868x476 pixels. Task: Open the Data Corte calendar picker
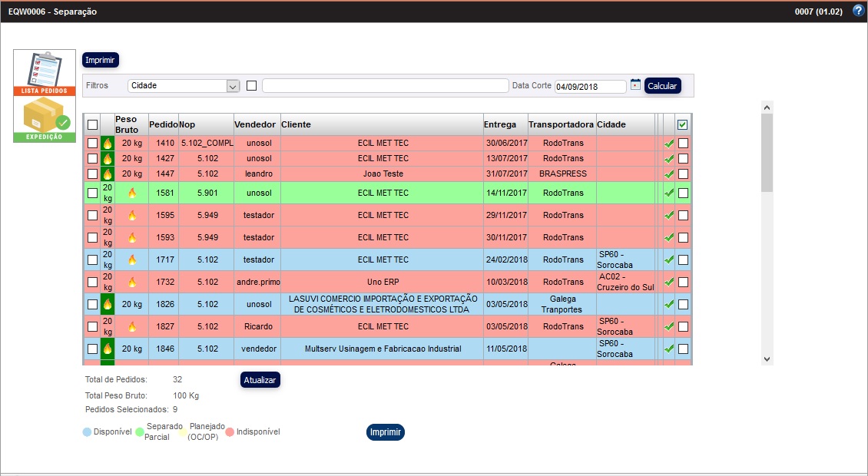(x=635, y=85)
